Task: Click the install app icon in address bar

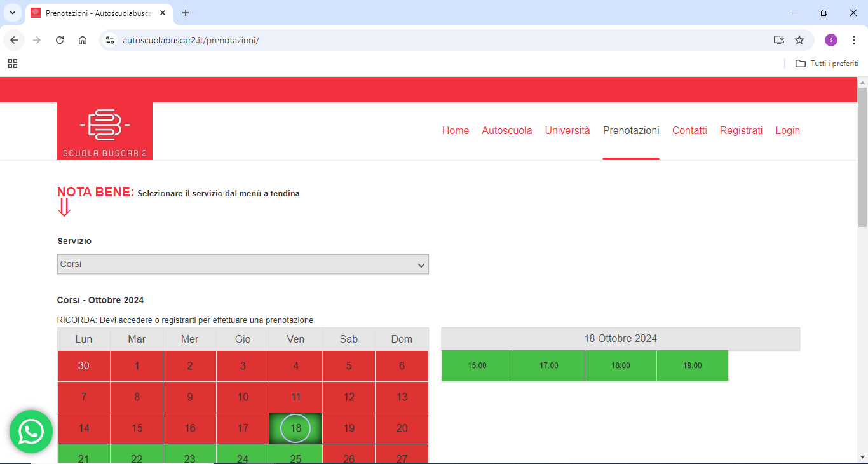Action: point(778,40)
